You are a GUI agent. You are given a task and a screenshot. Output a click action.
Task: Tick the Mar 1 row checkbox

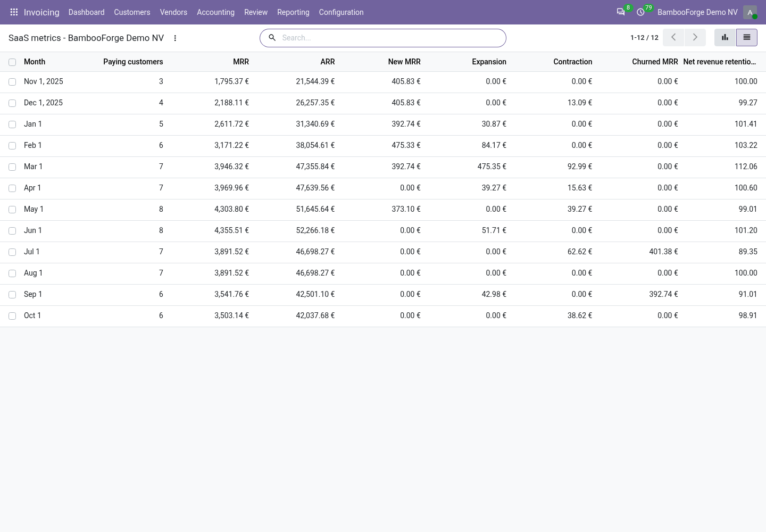(x=12, y=167)
